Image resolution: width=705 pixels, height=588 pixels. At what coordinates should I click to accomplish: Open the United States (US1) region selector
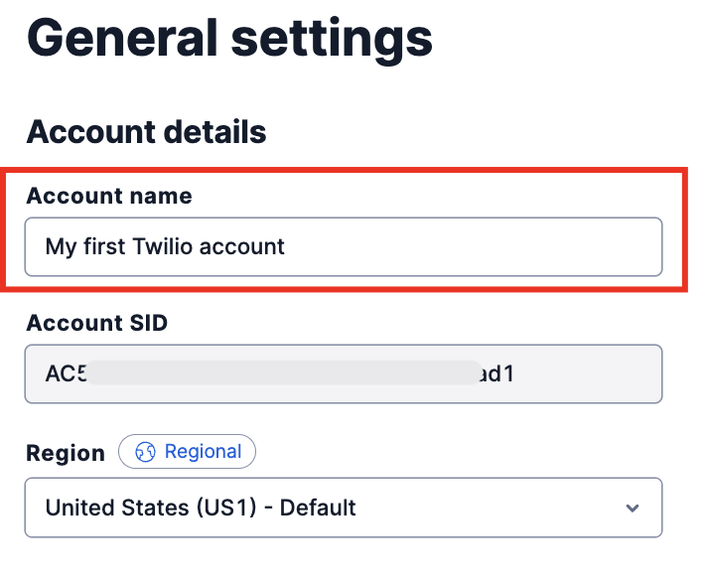click(x=343, y=508)
